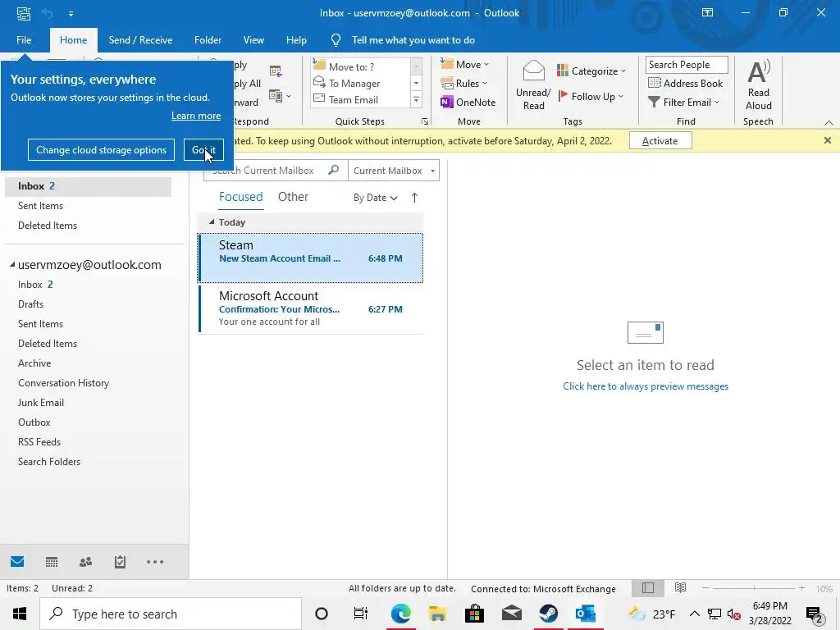Open the File menu
Screen dimensions: 840x630
tap(24, 40)
